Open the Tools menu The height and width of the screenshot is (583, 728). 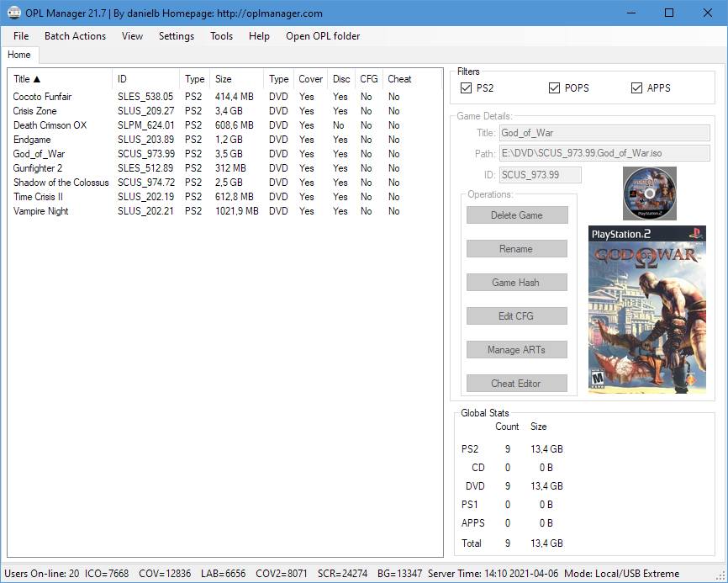pyautogui.click(x=221, y=36)
